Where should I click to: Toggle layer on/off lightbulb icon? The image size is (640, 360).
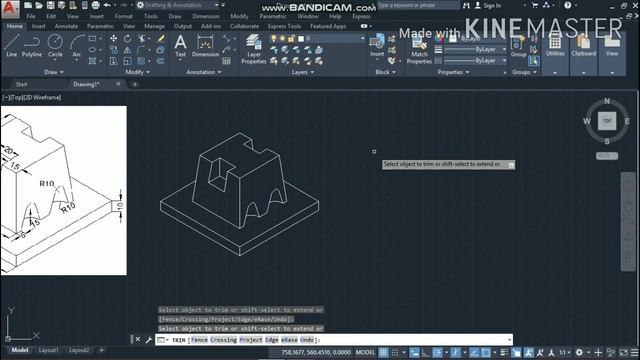(x=273, y=38)
